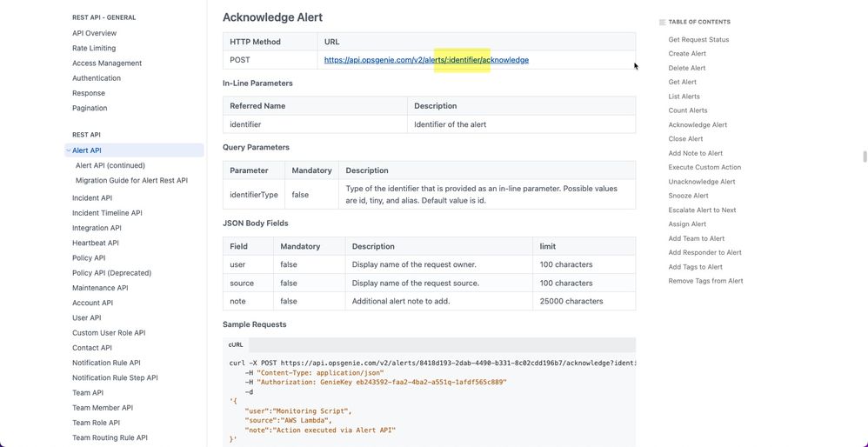Click the 'note' field cell
Image resolution: width=868 pixels, height=447 pixels.
[x=248, y=301]
